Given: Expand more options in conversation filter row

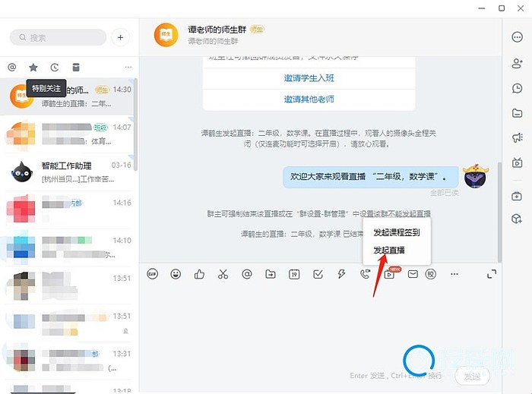Looking at the screenshot, I should click(x=128, y=68).
